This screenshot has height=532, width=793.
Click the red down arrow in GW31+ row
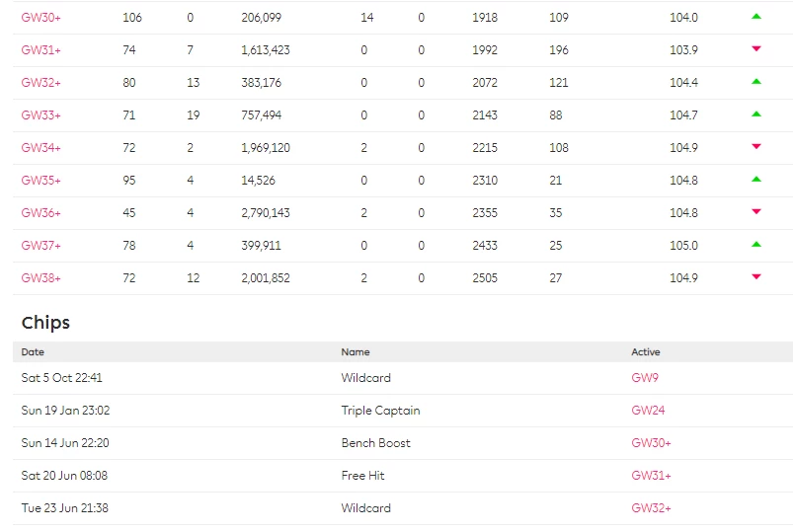pos(756,49)
